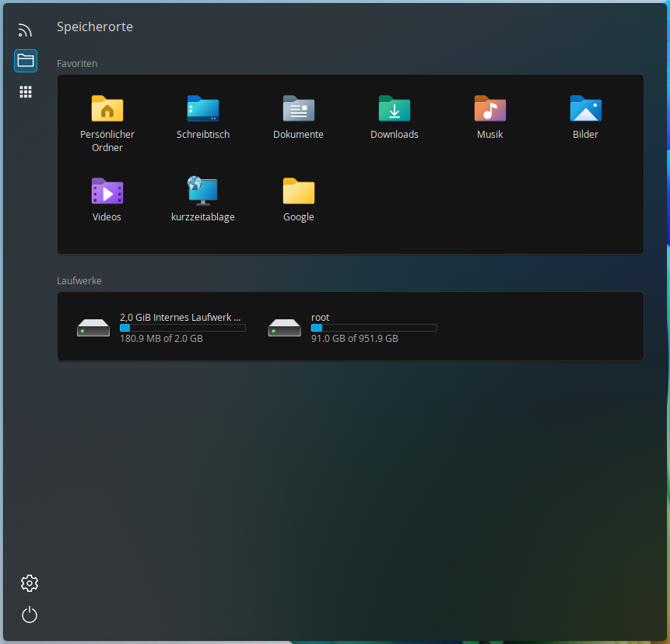The image size is (670, 644).
Task: Open settings via the gear icon
Action: click(x=30, y=583)
